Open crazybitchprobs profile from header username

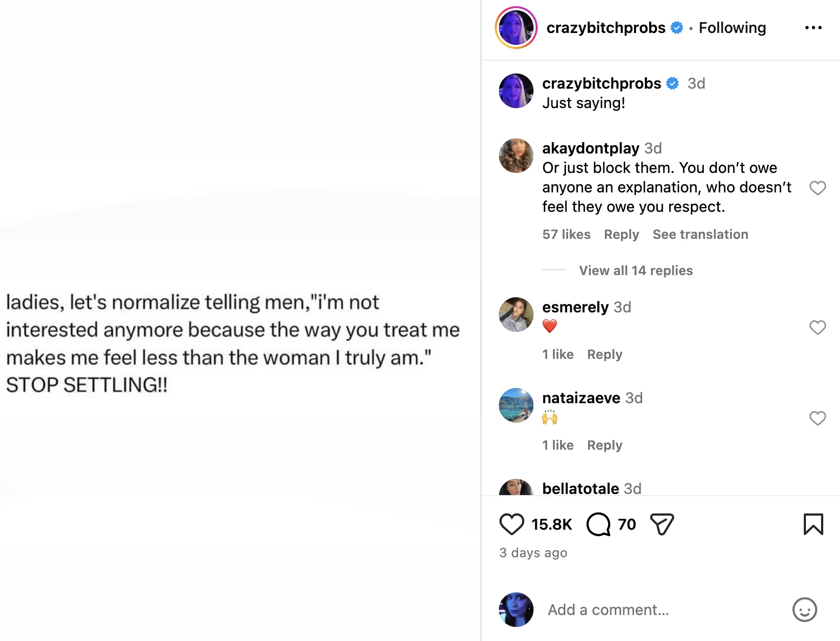pos(605,28)
